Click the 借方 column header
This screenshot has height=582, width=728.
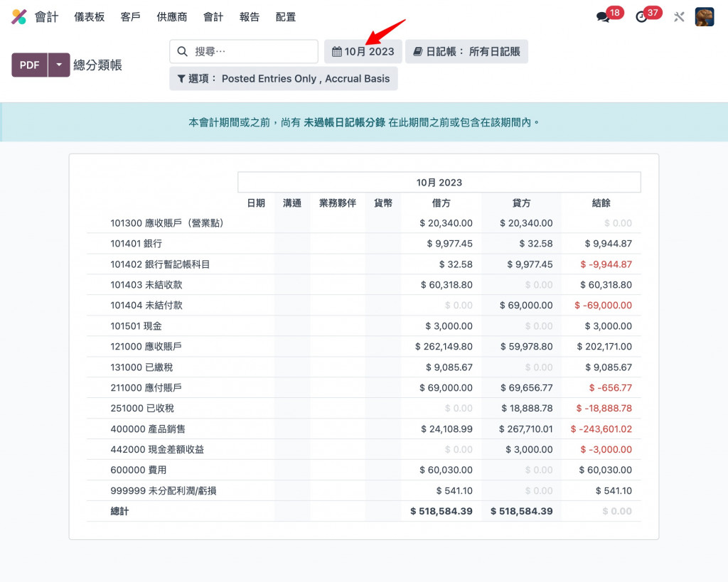click(x=441, y=203)
